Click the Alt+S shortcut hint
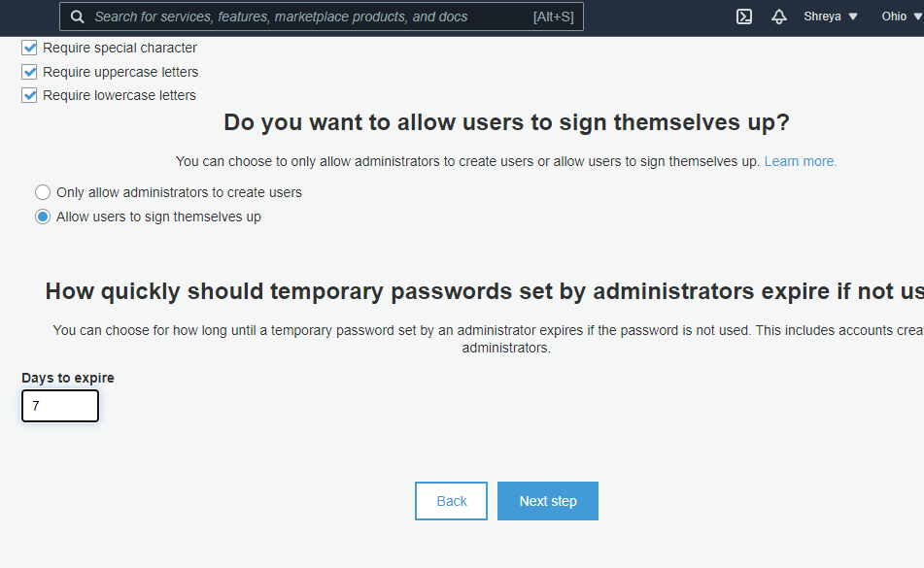 [553, 17]
